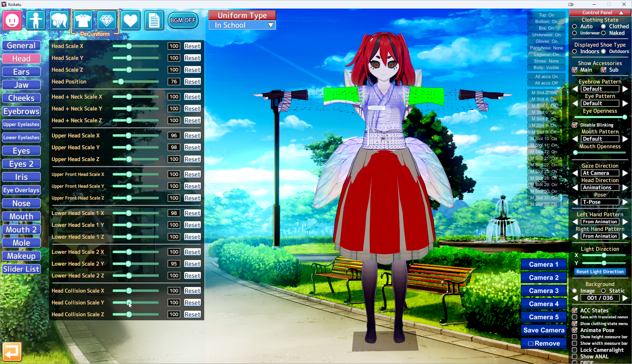
Task: Click BGM OFF button
Action: (x=183, y=20)
